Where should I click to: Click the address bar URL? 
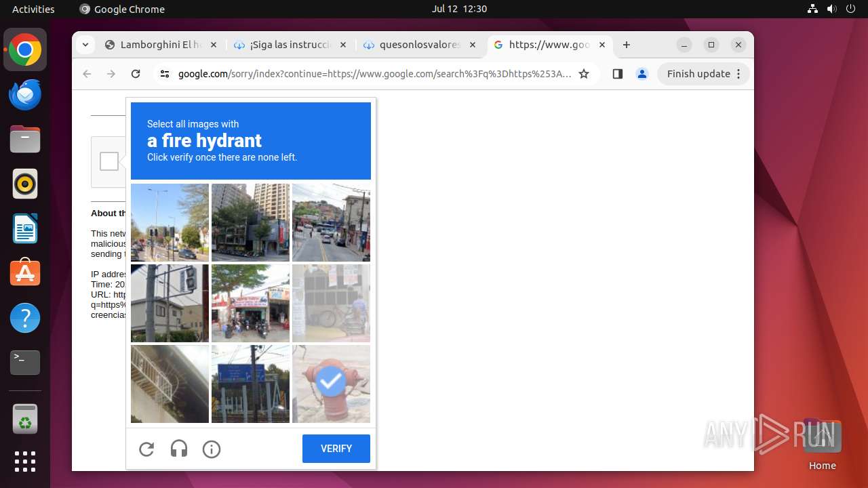pos(374,74)
